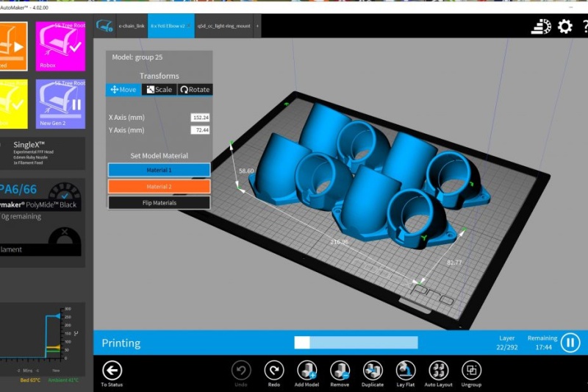The image size is (588, 392).
Task: Duplicate the selected model
Action: pyautogui.click(x=373, y=370)
